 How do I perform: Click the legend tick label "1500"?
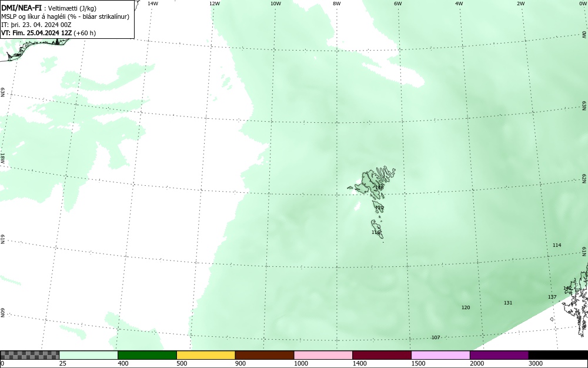click(419, 363)
